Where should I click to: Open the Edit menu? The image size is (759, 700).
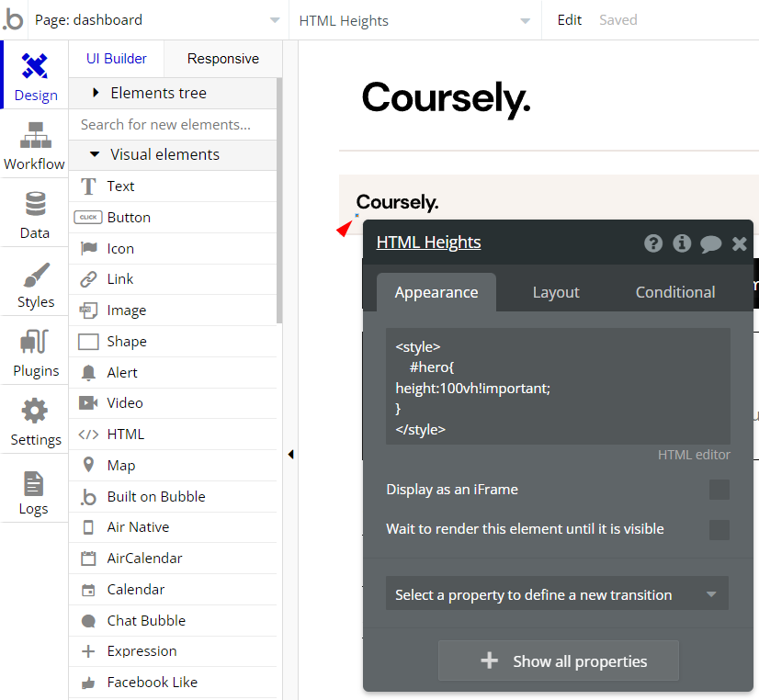click(x=570, y=20)
